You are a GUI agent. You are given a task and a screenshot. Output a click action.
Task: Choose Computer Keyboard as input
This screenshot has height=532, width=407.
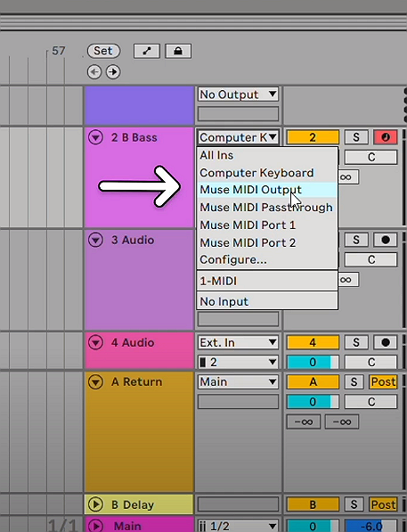pyautogui.click(x=267, y=173)
